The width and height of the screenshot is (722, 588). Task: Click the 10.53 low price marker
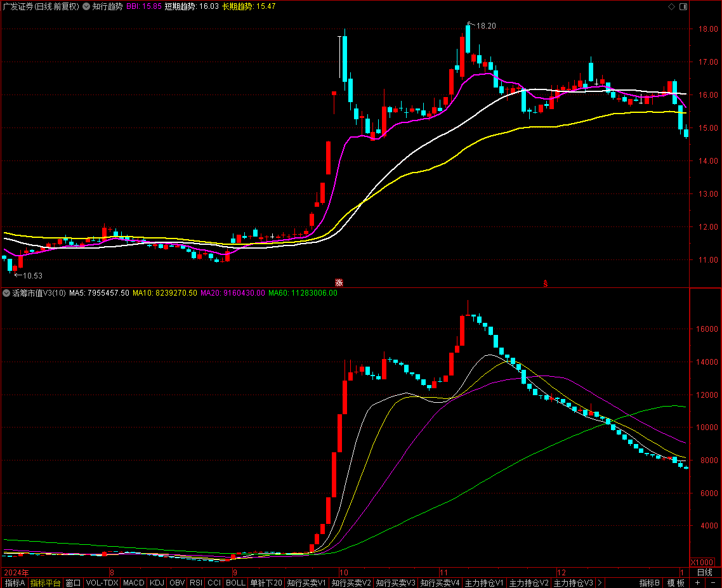[32, 276]
